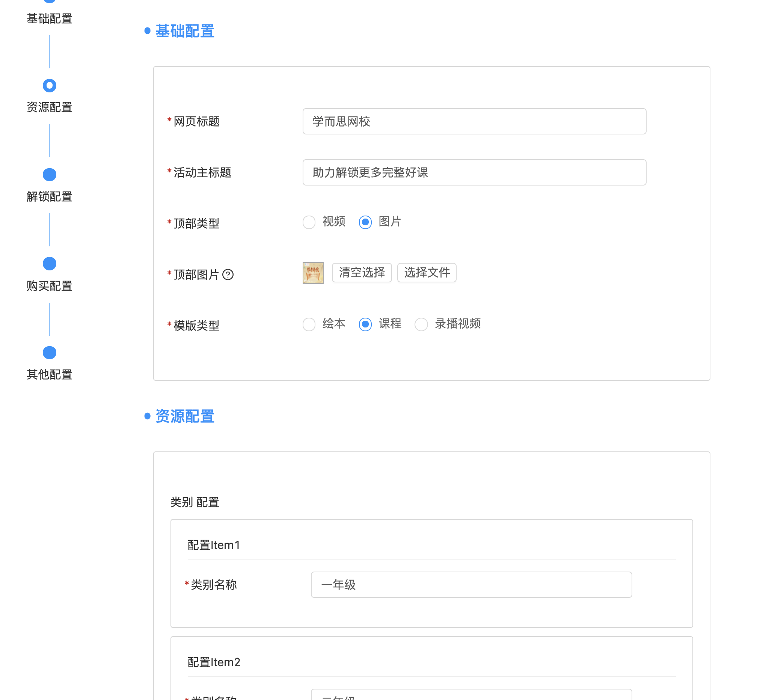760x700 pixels.
Task: Click the 配置Item2 section header
Action: pyautogui.click(x=214, y=662)
